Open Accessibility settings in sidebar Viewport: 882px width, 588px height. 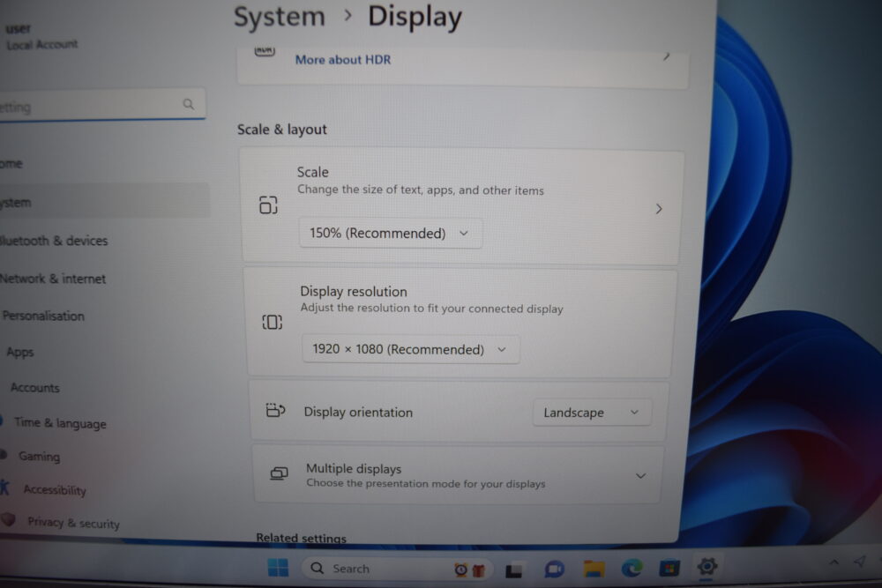55,490
